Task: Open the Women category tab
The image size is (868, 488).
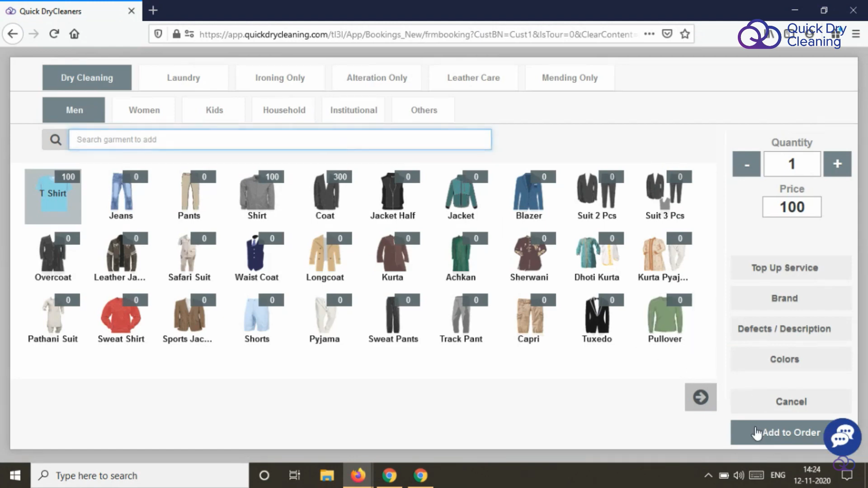Action: pyautogui.click(x=144, y=110)
